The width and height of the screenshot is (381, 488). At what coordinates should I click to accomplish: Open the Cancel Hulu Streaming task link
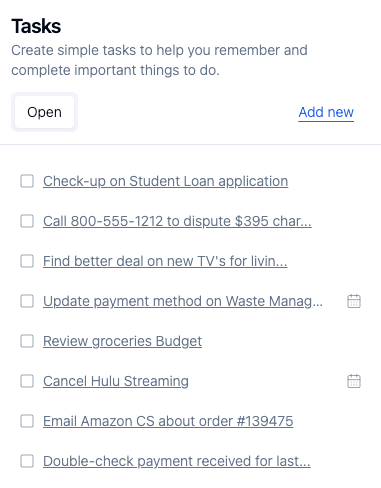116,381
